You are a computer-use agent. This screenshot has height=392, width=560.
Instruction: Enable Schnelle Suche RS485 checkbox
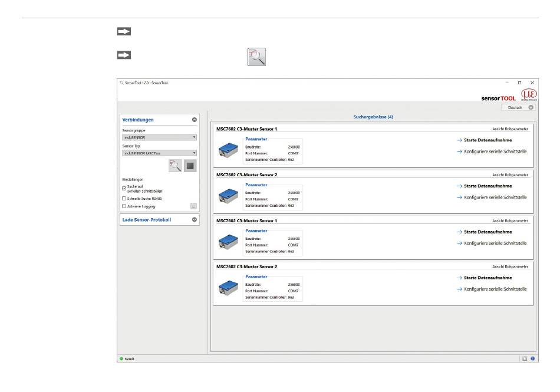[124, 199]
